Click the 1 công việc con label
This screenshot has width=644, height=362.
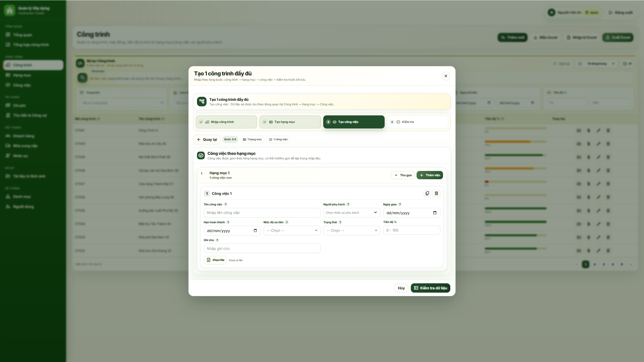coord(221,178)
